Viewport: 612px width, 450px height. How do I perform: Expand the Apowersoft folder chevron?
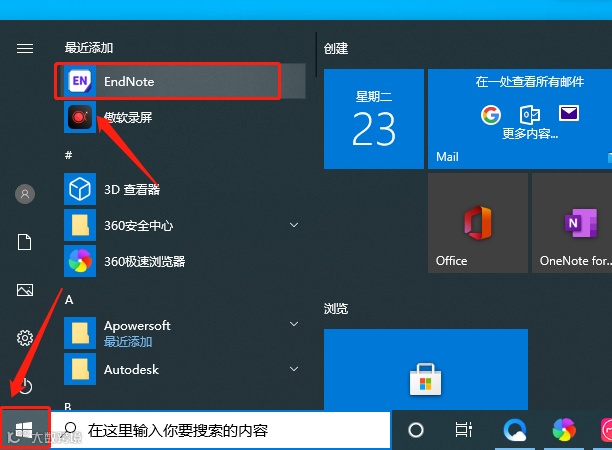click(294, 324)
